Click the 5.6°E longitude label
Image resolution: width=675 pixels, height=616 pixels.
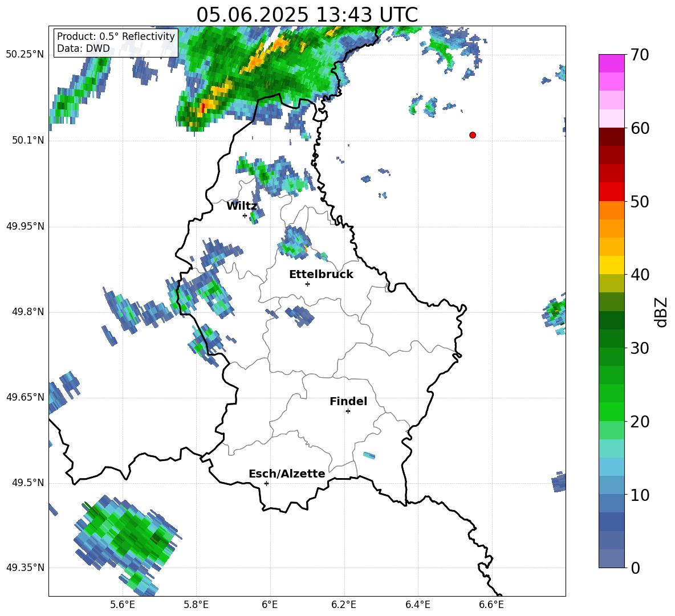pos(122,605)
